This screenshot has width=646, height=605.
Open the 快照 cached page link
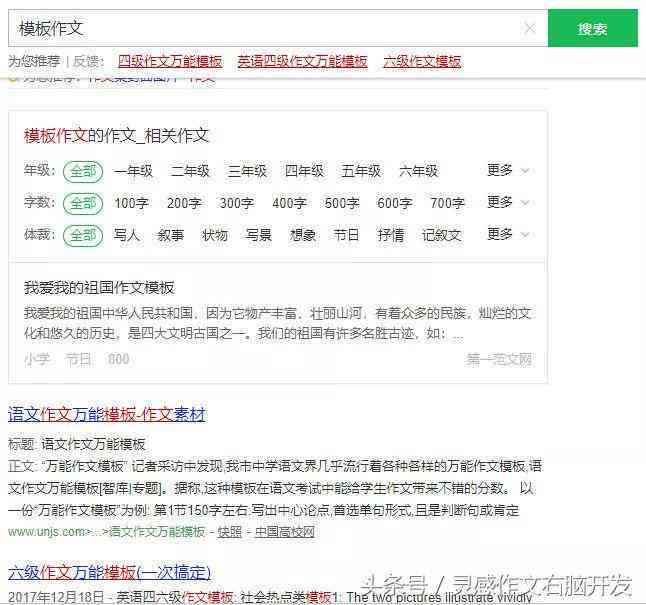tap(229, 532)
